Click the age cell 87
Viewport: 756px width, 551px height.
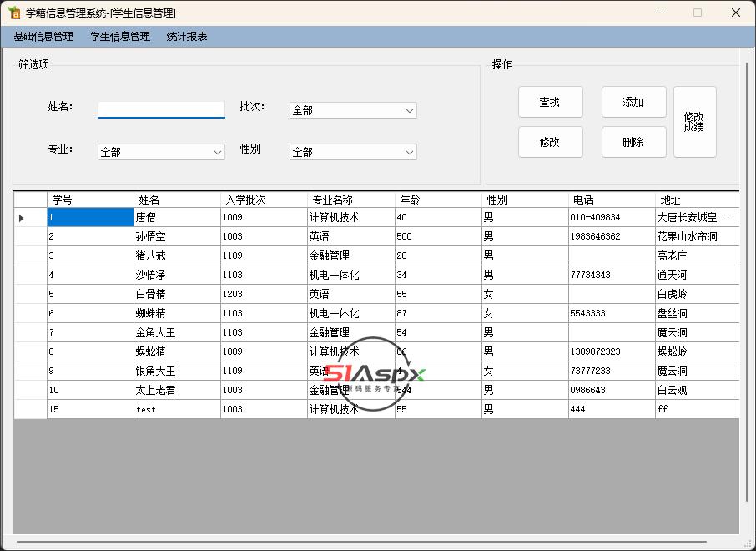click(438, 314)
